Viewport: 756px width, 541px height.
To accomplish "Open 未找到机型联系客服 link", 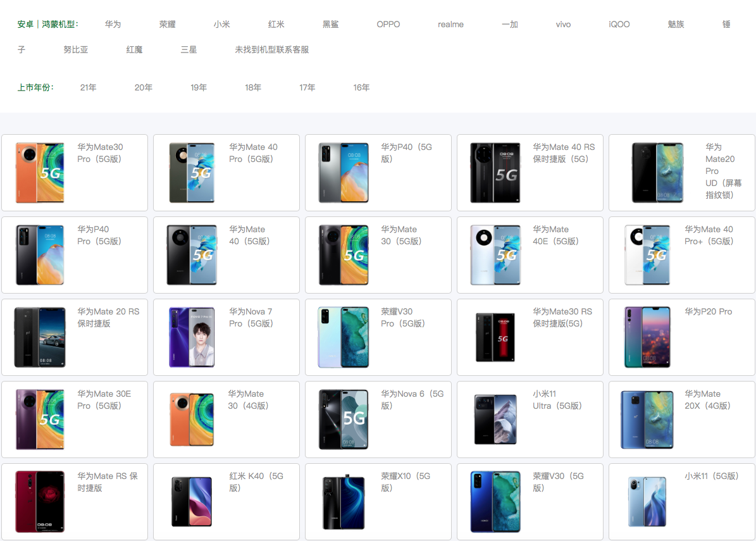I will 272,49.
